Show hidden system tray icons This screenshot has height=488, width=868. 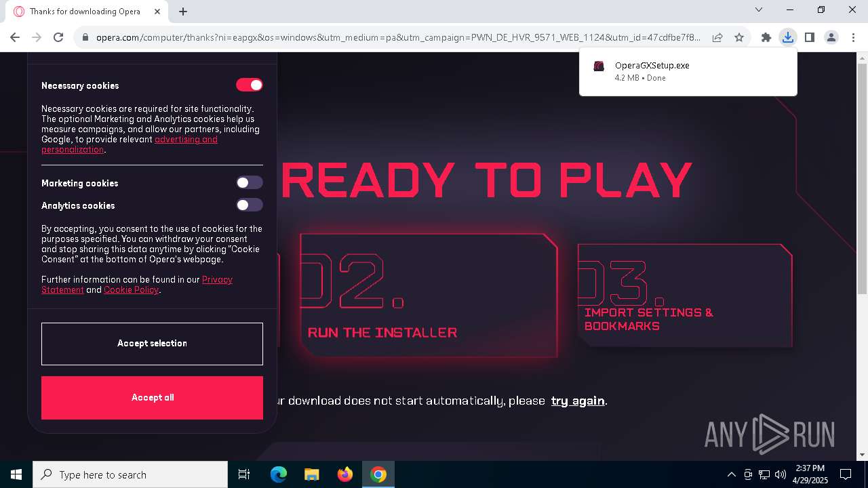(731, 474)
